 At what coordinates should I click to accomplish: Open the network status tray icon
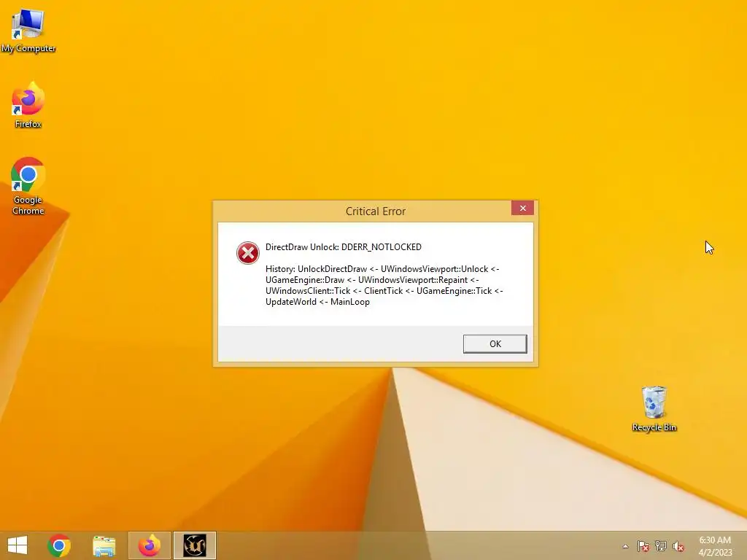pos(661,546)
